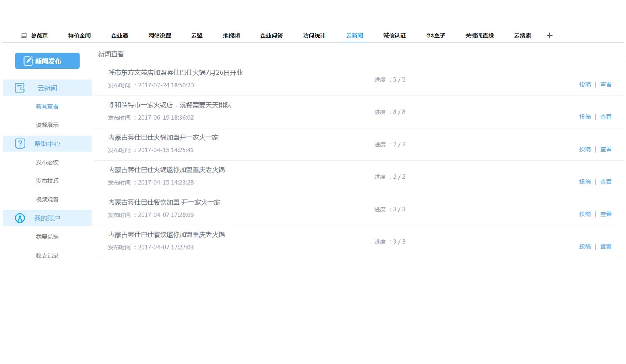Screen dimensions: 626x364
Task: Switch to the 特价企闻 tab
Action: [x=79, y=36]
